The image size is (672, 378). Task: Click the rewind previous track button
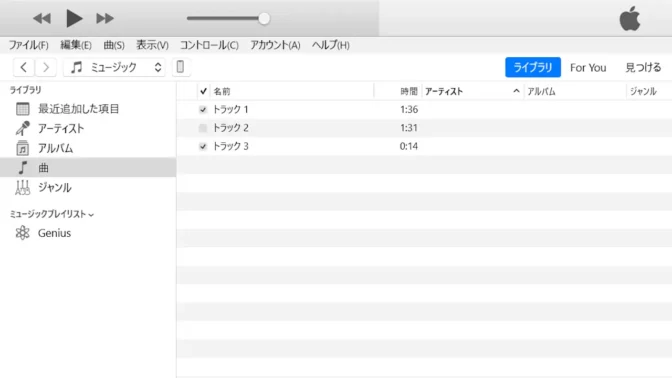click(x=42, y=18)
